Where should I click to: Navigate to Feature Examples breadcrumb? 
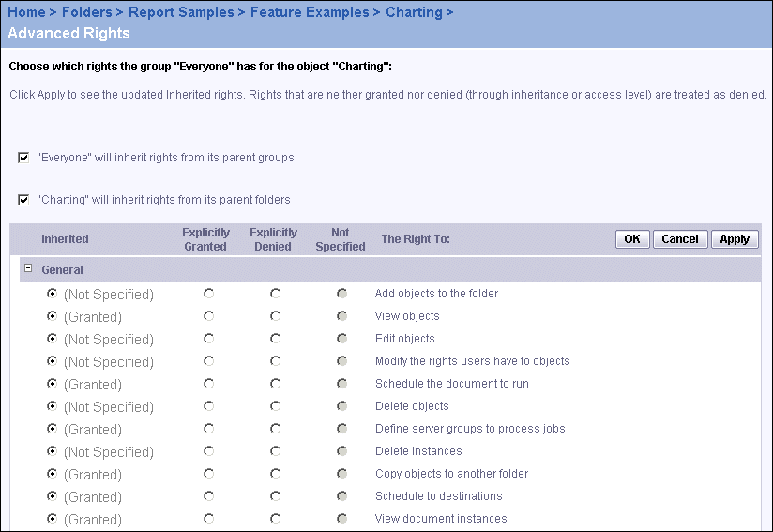click(x=310, y=12)
